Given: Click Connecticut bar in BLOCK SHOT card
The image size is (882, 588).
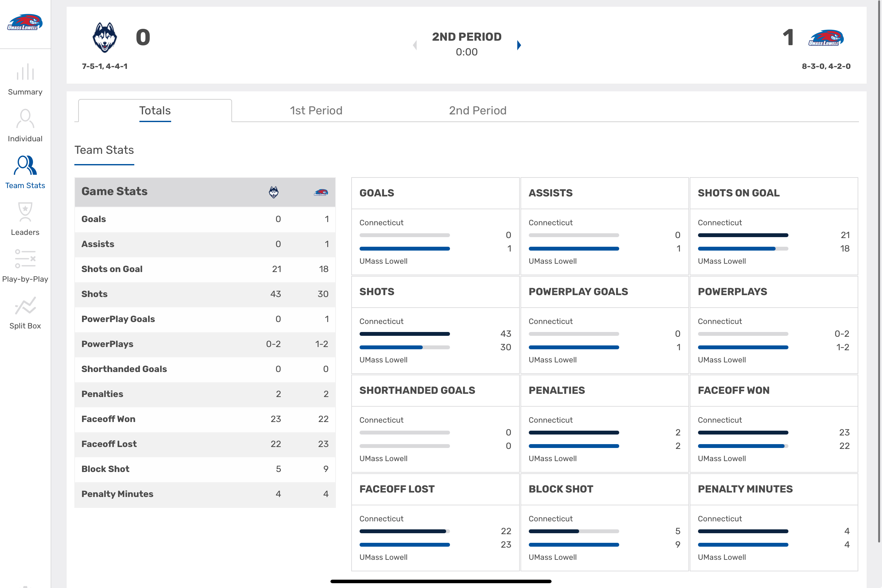Looking at the screenshot, I should tap(574, 531).
